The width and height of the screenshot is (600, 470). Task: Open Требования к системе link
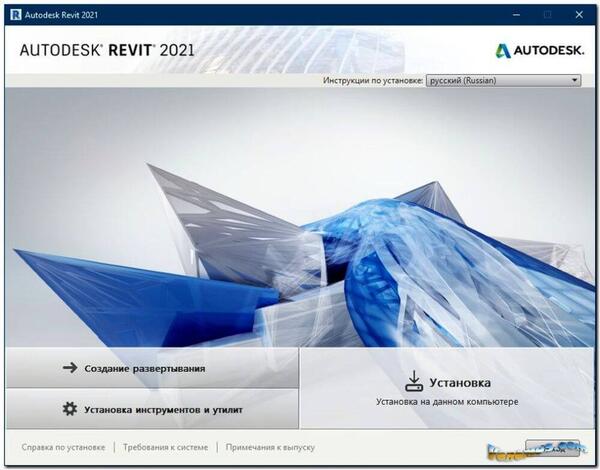pos(166,447)
